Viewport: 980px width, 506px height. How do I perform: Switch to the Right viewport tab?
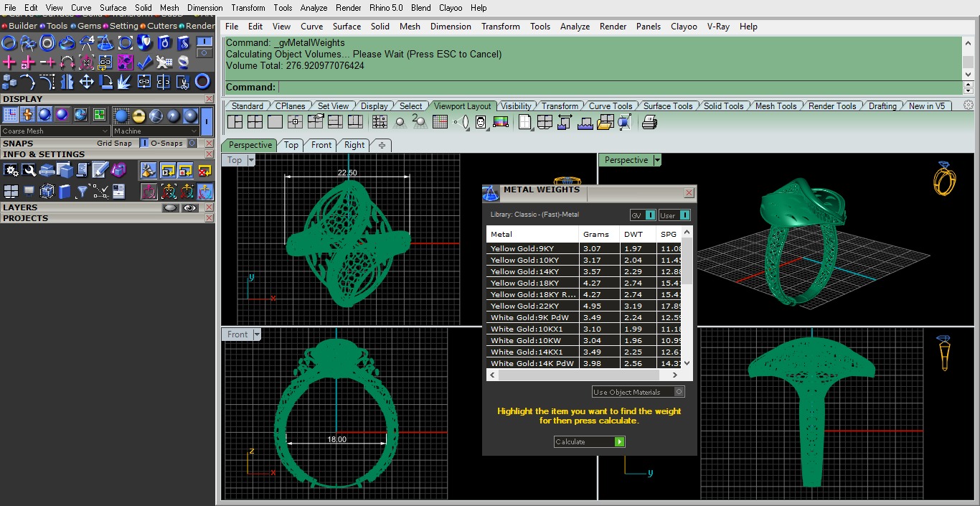(354, 145)
